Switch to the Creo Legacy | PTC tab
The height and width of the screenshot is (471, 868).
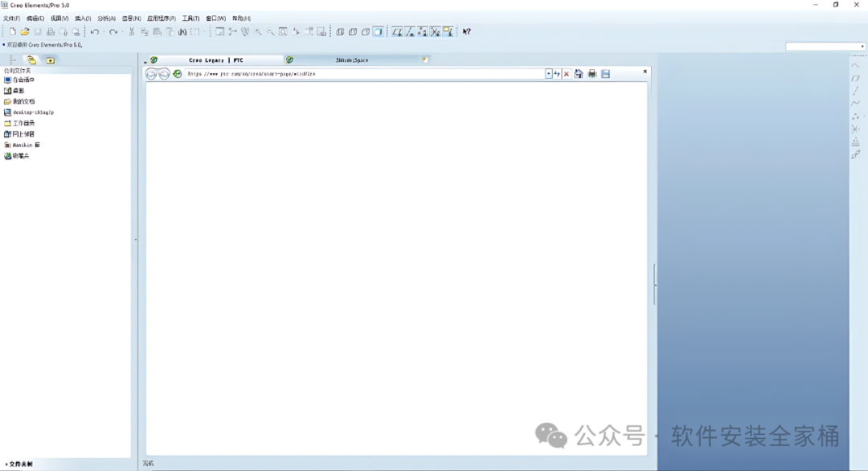pyautogui.click(x=216, y=59)
